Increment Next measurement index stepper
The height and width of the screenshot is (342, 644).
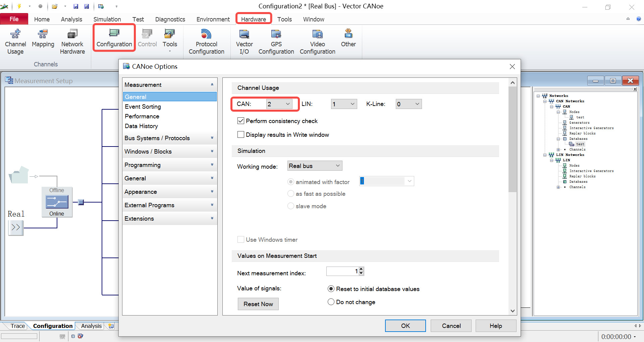pos(361,269)
